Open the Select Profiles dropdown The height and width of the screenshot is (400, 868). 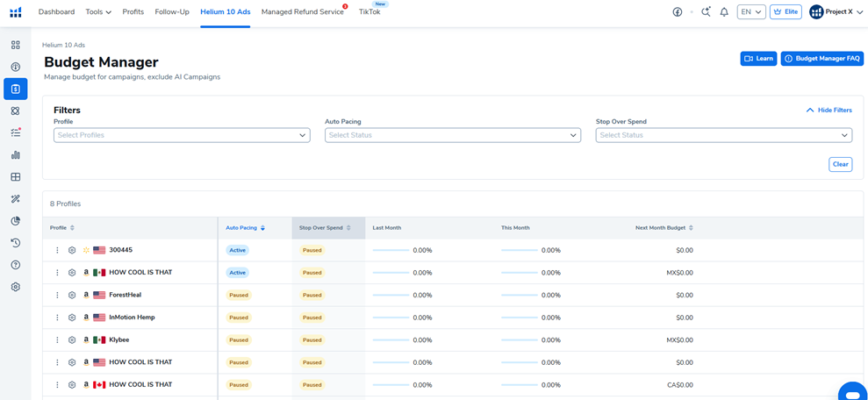(182, 135)
